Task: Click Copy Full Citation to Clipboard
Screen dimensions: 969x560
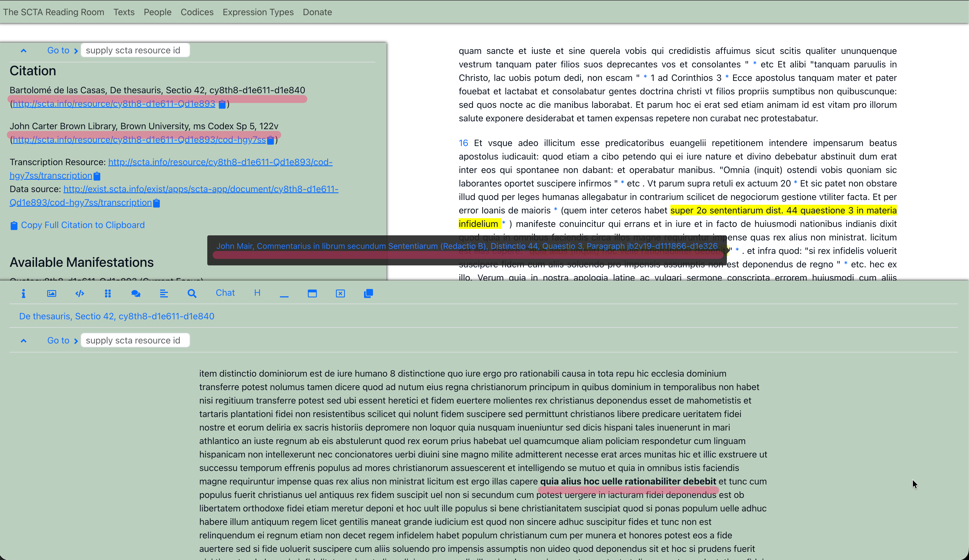Action: 77,225
